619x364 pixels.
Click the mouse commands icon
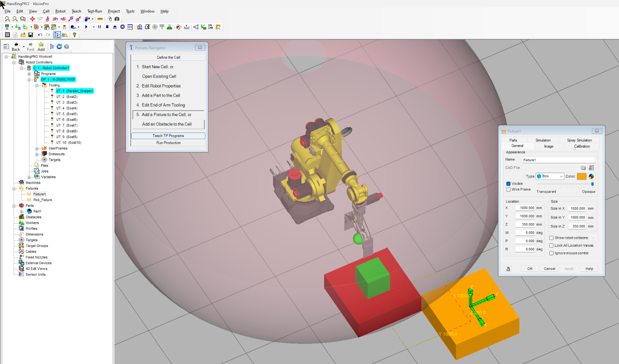point(110,19)
